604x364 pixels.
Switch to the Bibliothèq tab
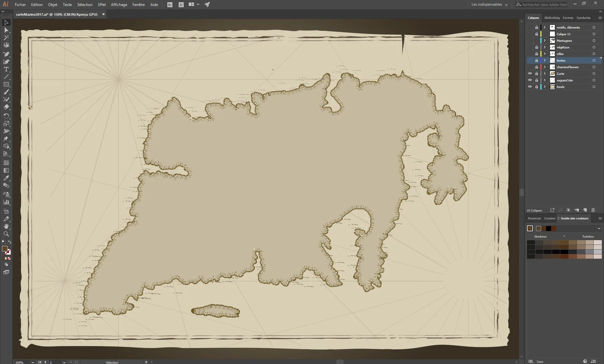pyautogui.click(x=552, y=18)
